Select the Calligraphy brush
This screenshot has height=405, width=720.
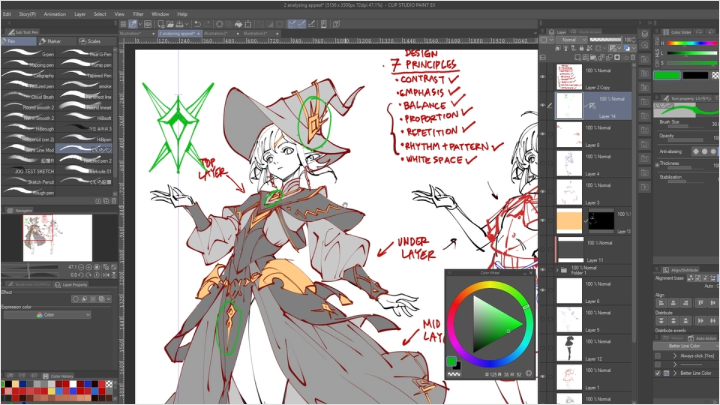point(28,75)
